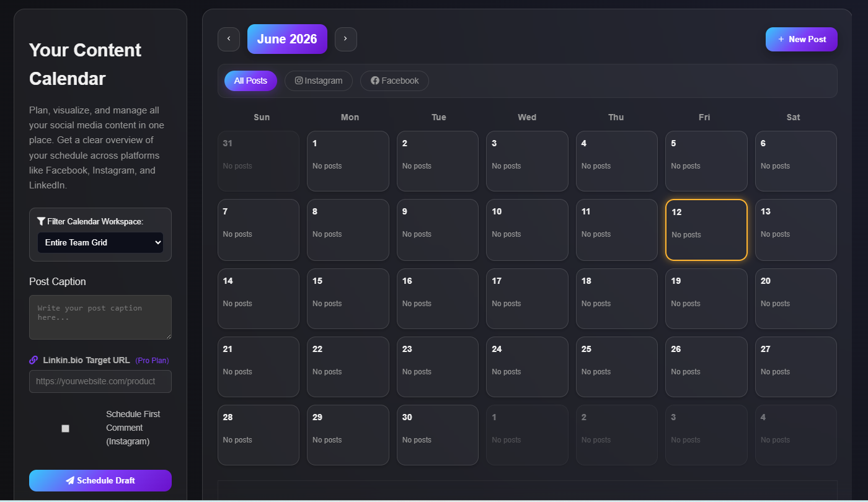Image resolution: width=868 pixels, height=502 pixels.
Task: Select the June 17 day cell
Action: coord(527,299)
